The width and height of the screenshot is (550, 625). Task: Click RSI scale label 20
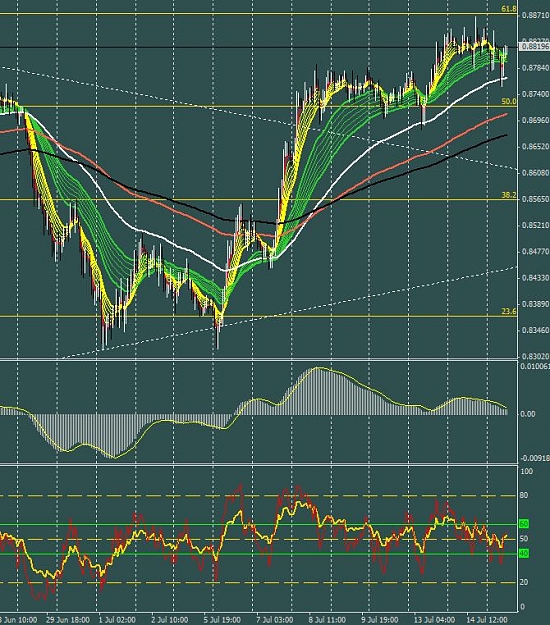pos(524,582)
